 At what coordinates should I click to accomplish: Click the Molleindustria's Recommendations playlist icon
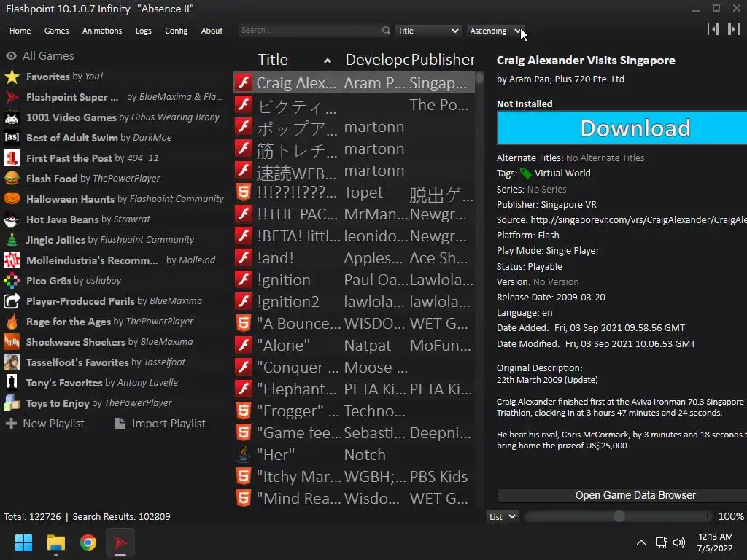click(x=12, y=260)
